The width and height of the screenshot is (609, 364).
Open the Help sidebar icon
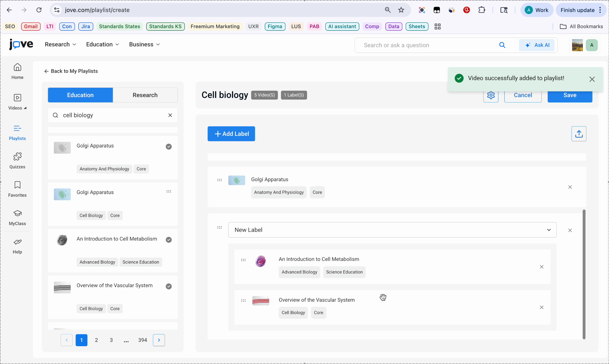click(18, 246)
